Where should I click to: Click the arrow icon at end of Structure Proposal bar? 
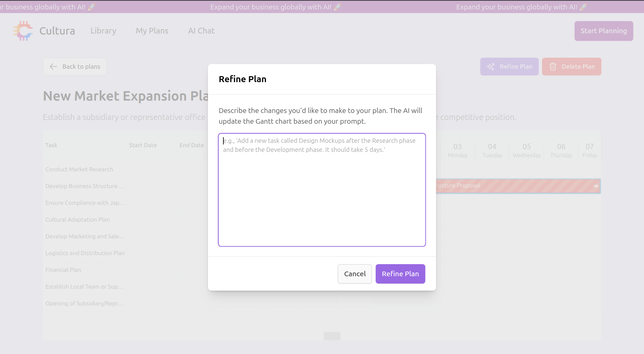click(596, 186)
